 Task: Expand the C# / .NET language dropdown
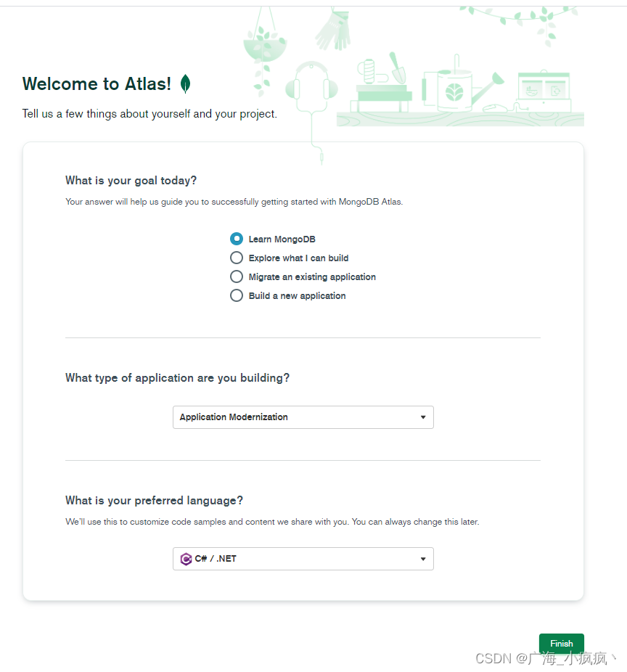click(303, 559)
